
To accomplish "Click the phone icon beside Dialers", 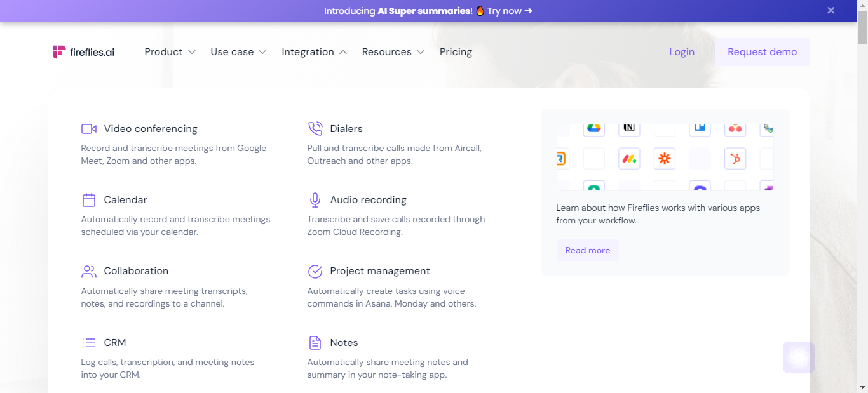I will (x=315, y=129).
